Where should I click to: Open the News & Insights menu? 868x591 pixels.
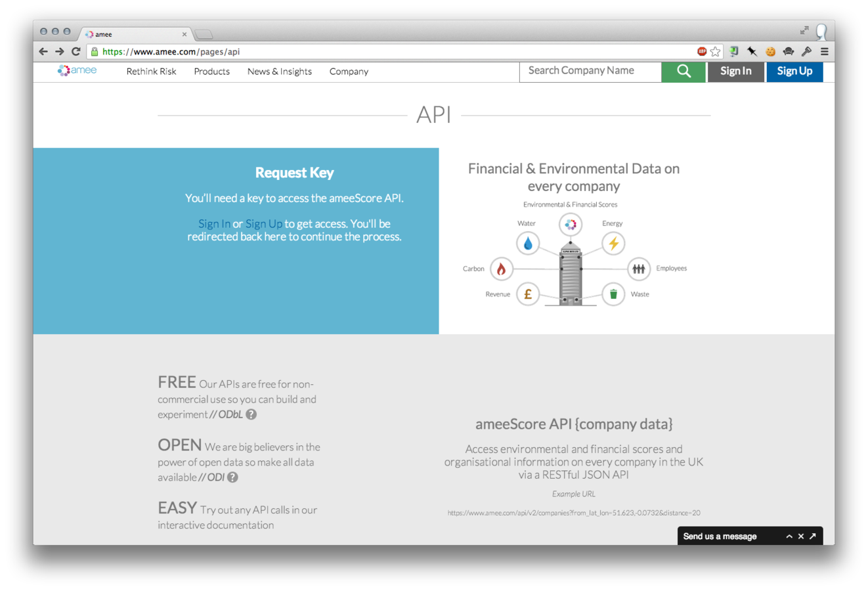click(280, 71)
